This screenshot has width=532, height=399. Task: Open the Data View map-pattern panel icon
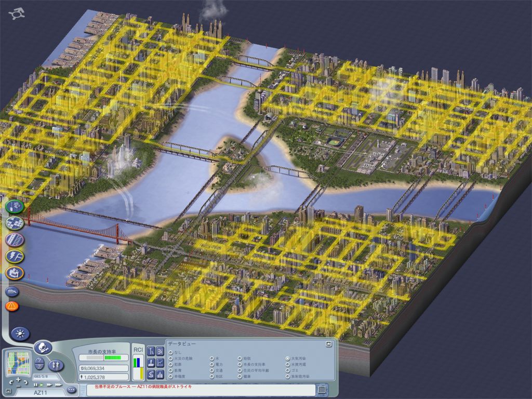tap(160, 351)
